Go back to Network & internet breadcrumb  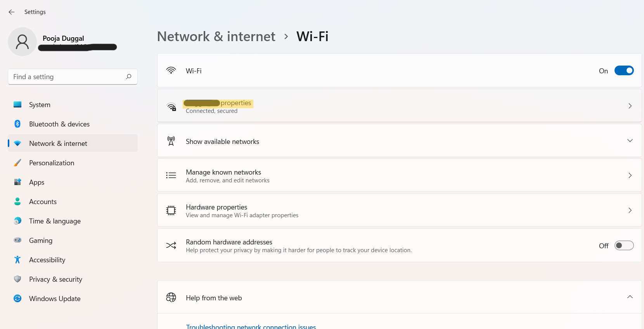pos(216,36)
